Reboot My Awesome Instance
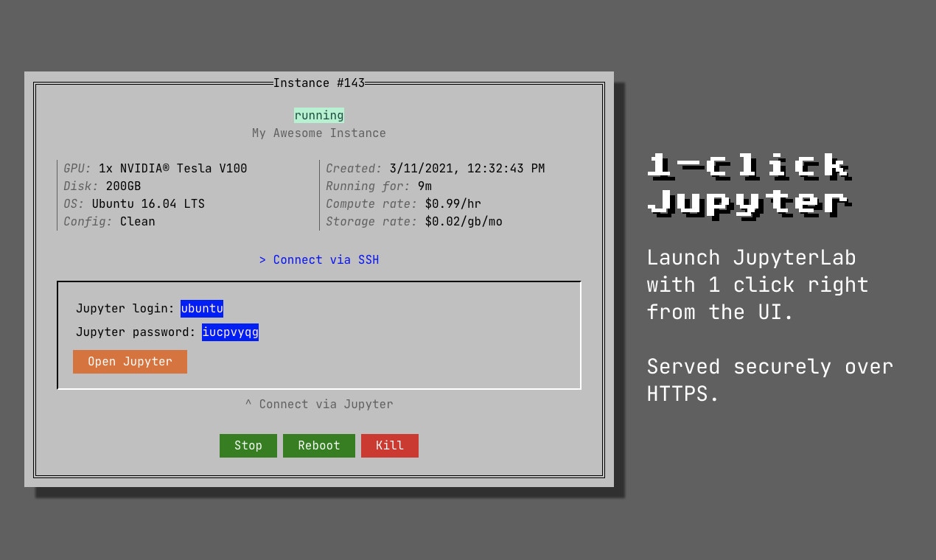 (x=318, y=445)
